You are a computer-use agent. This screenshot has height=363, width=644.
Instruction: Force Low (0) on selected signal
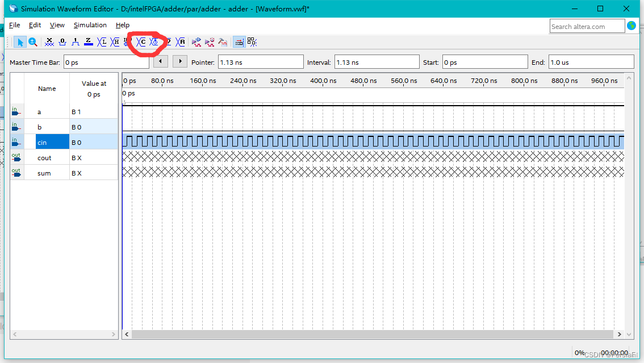coord(62,42)
